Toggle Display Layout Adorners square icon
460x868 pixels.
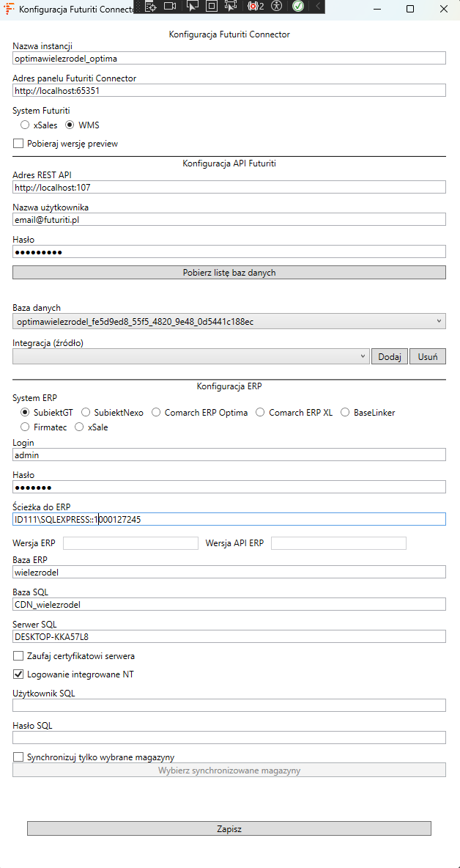click(211, 6)
